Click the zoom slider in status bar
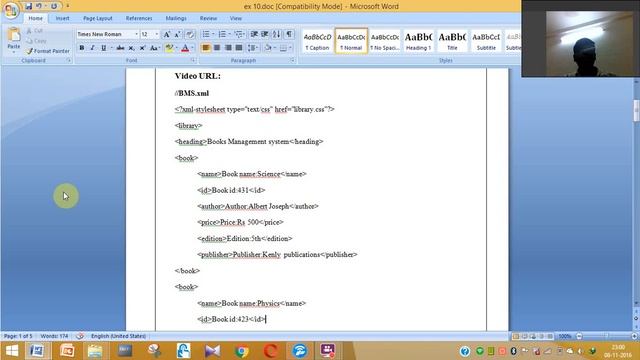Viewport: 640px width, 360px height. [607, 336]
